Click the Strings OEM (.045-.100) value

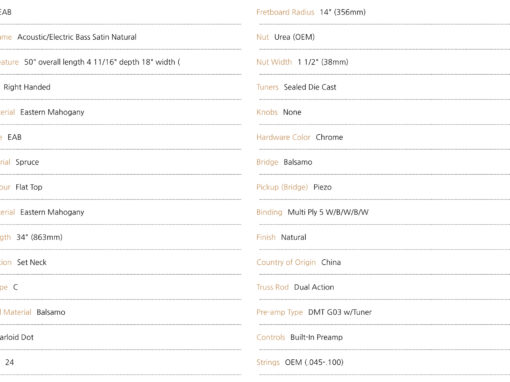click(314, 362)
